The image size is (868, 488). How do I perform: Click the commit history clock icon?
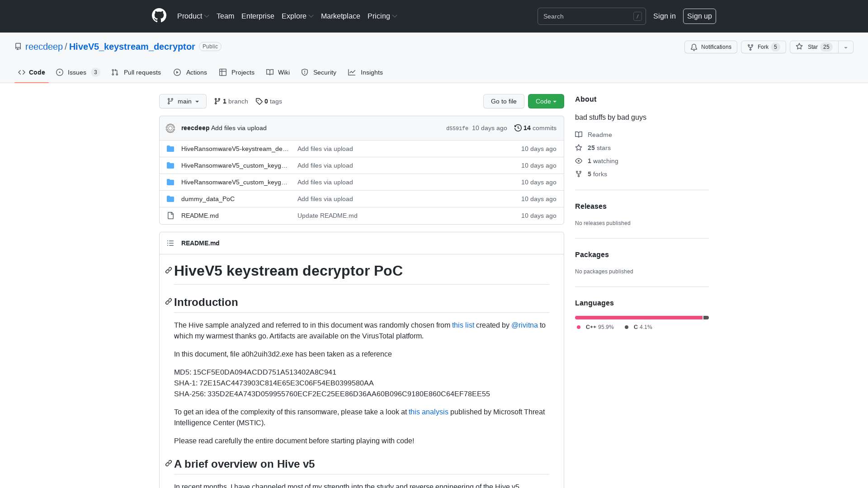(518, 128)
